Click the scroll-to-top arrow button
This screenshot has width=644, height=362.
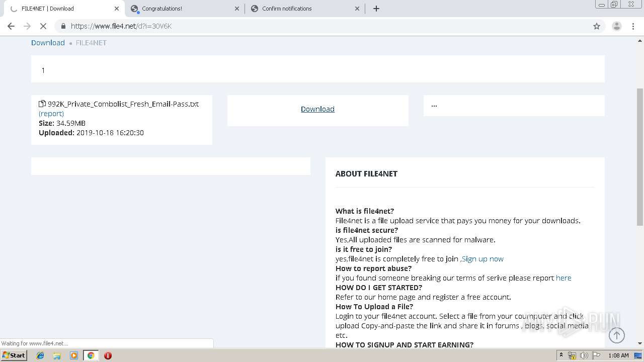click(617, 335)
